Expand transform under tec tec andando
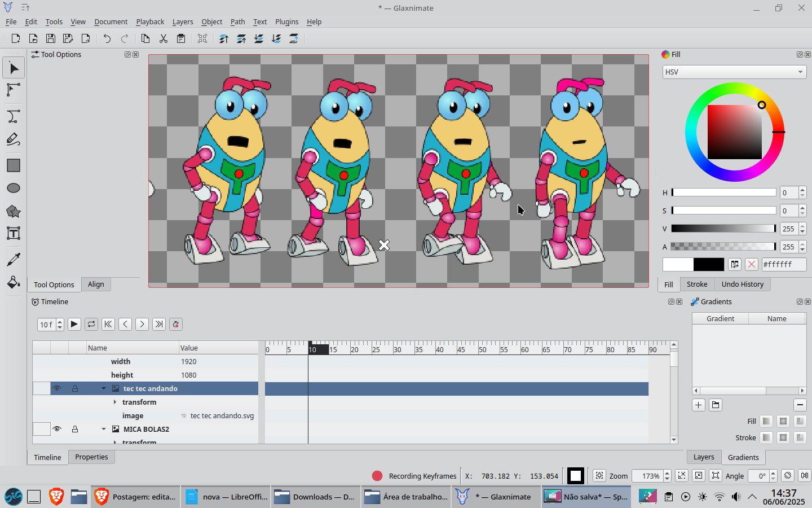This screenshot has height=508, width=812. point(115,402)
